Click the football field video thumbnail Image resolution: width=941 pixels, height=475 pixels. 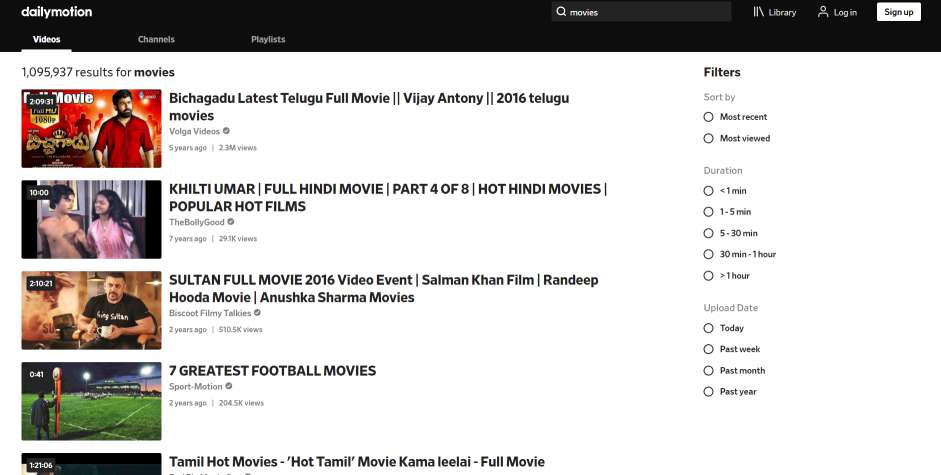(91, 401)
